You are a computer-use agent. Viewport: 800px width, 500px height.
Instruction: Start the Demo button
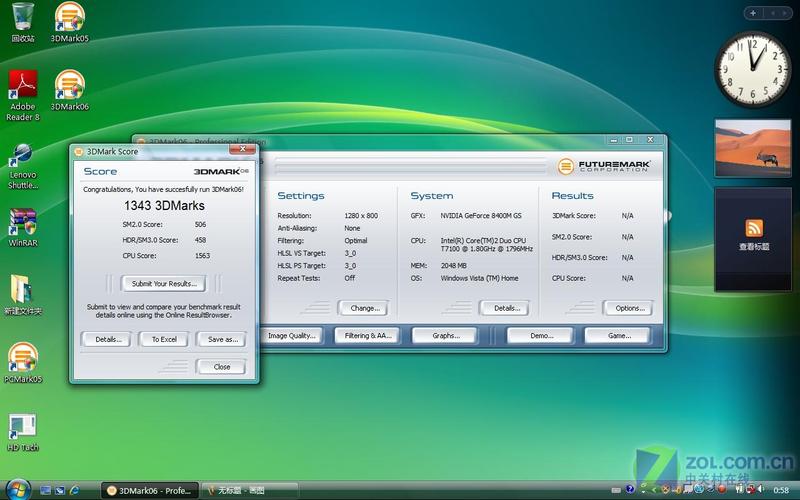coord(540,336)
